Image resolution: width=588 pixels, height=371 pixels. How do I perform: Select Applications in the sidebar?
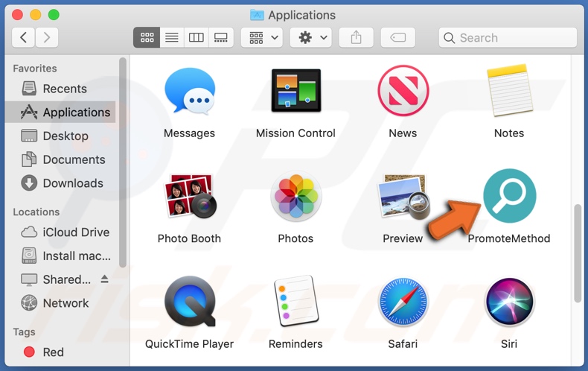tap(60, 112)
